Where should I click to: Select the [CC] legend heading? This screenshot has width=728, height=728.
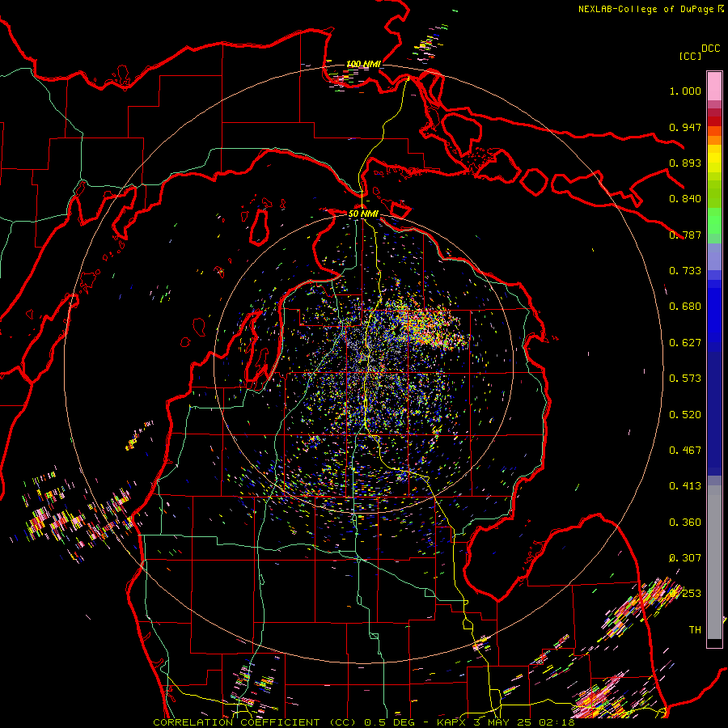pyautogui.click(x=690, y=56)
